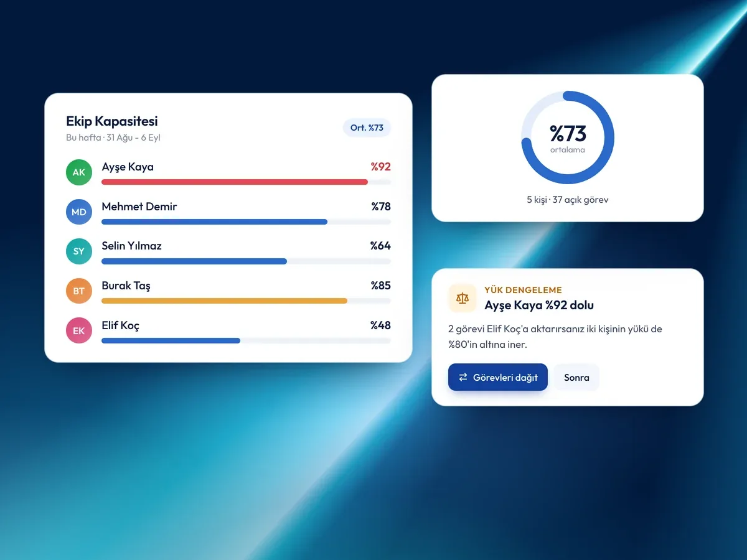The width and height of the screenshot is (747, 560).
Task: Click Ayşe Kaya's red capacity bar
Action: [247, 182]
